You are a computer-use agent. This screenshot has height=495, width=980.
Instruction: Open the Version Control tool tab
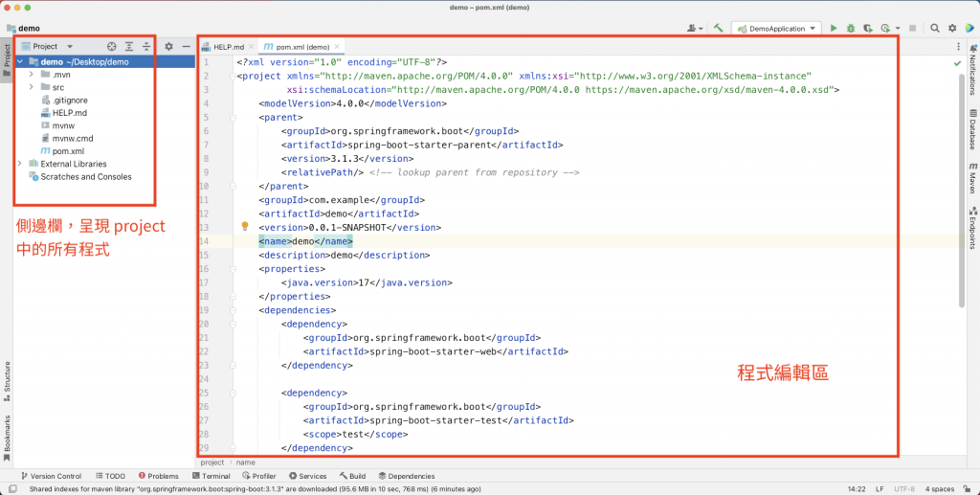point(52,476)
